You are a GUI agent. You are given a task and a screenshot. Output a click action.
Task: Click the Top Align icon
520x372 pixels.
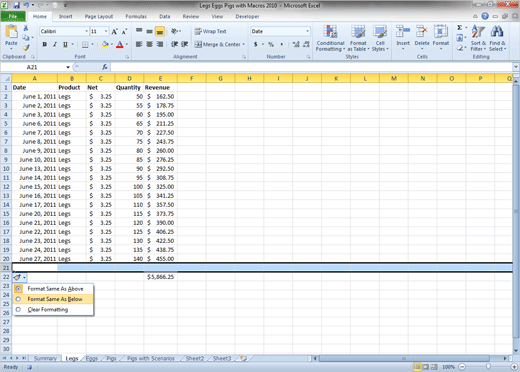coord(139,31)
